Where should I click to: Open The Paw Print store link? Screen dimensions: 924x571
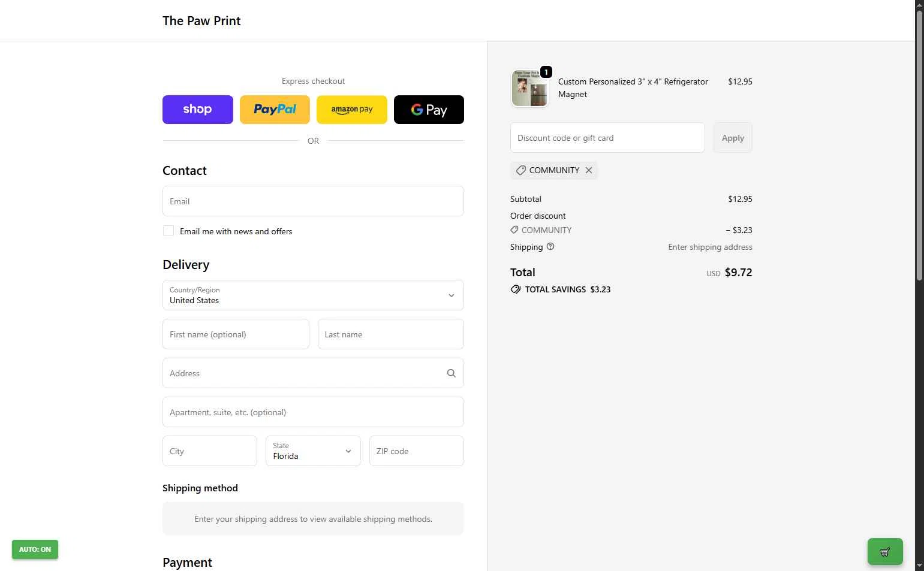point(201,21)
